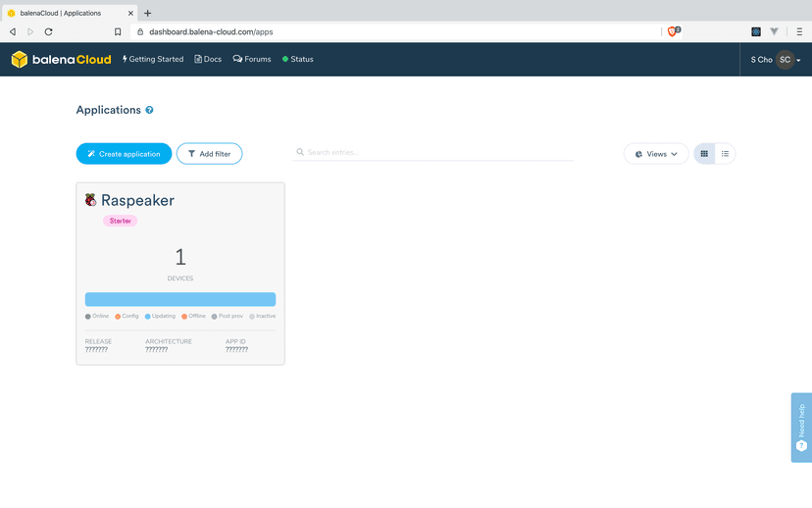This screenshot has height=508, width=812.
Task: Click the Brave Shields icon in address bar
Action: [x=673, y=31]
